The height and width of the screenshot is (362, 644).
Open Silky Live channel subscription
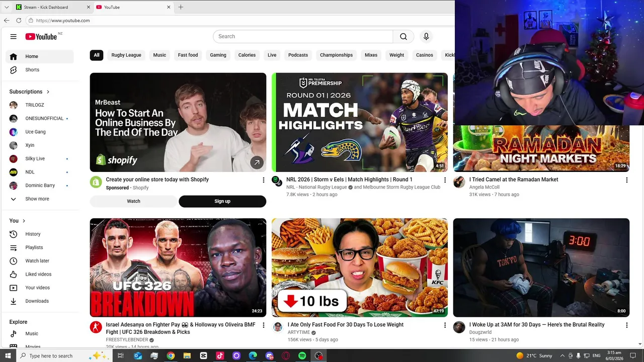[40, 158]
